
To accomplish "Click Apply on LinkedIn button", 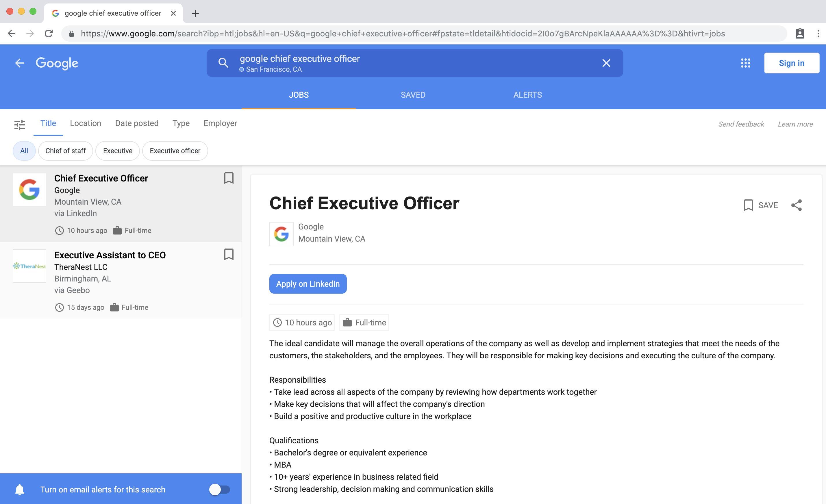I will click(x=308, y=284).
